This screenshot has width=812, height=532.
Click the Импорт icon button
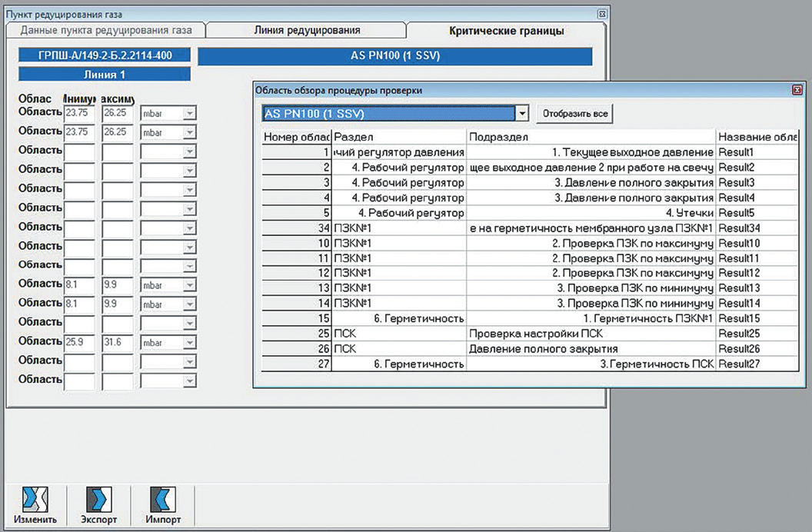163,504
